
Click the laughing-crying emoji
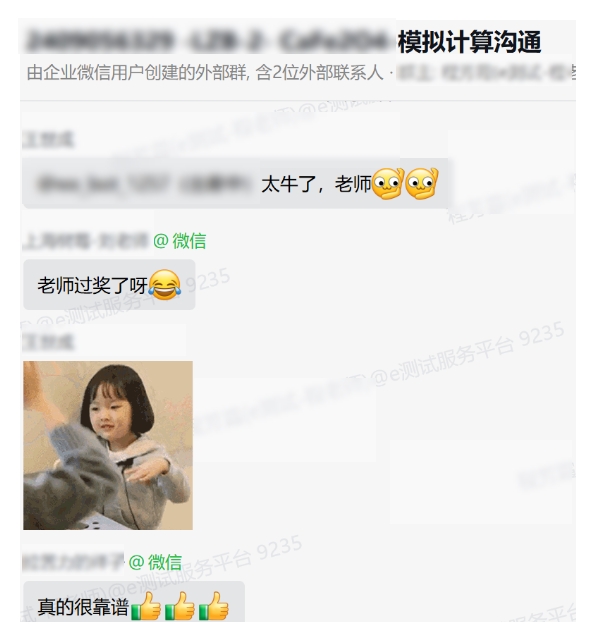pyautogui.click(x=165, y=285)
